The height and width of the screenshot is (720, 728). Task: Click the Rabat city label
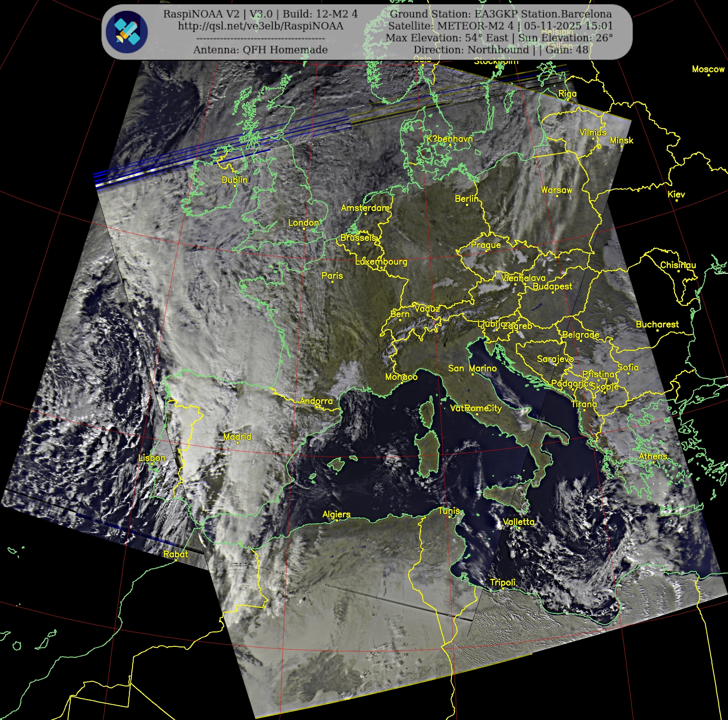176,554
